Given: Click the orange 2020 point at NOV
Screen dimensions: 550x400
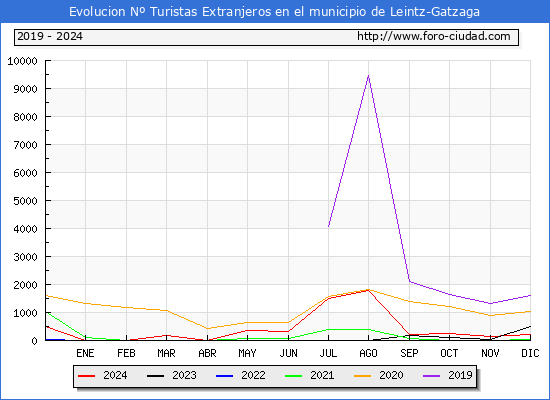Looking at the screenshot, I should 490,315.
